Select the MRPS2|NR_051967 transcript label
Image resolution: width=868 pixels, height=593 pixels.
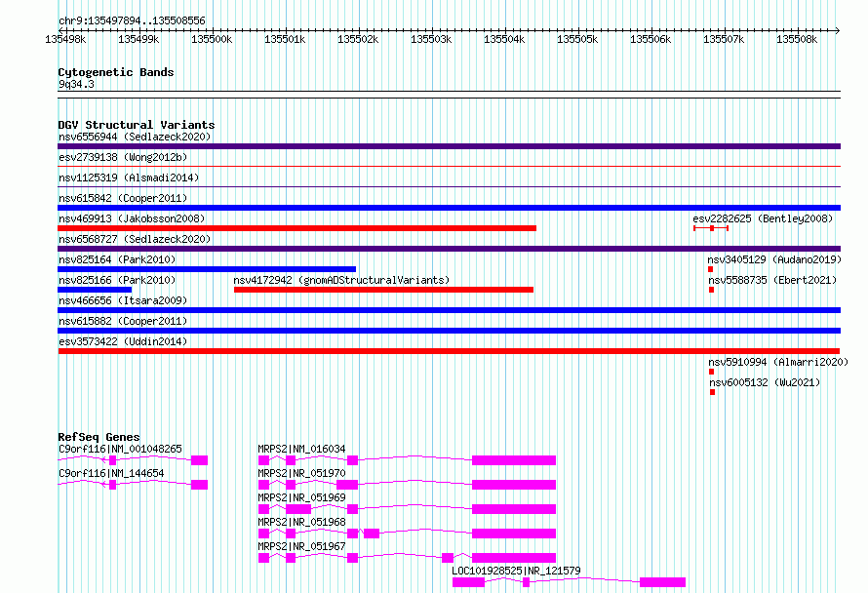pos(301,546)
